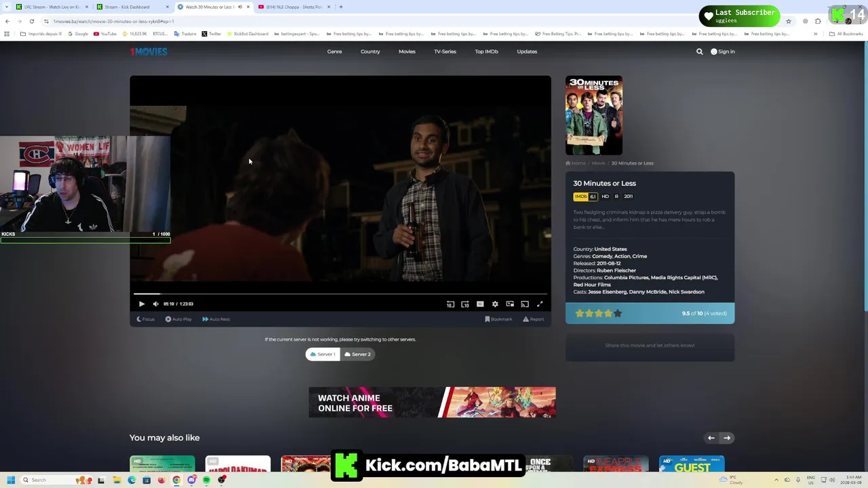Open Spotify from taskbar
Image resolution: width=868 pixels, height=488 pixels.
pyautogui.click(x=206, y=480)
